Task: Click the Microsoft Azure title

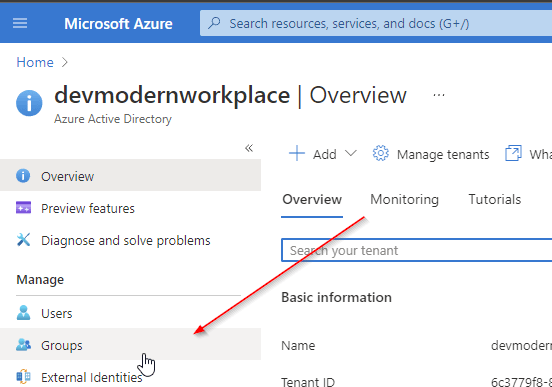Action: tap(118, 24)
